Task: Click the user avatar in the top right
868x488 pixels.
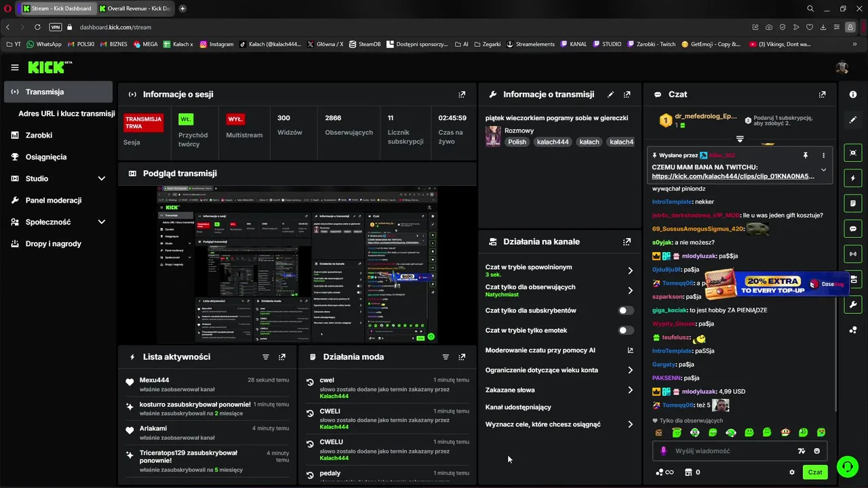Action: point(842,67)
